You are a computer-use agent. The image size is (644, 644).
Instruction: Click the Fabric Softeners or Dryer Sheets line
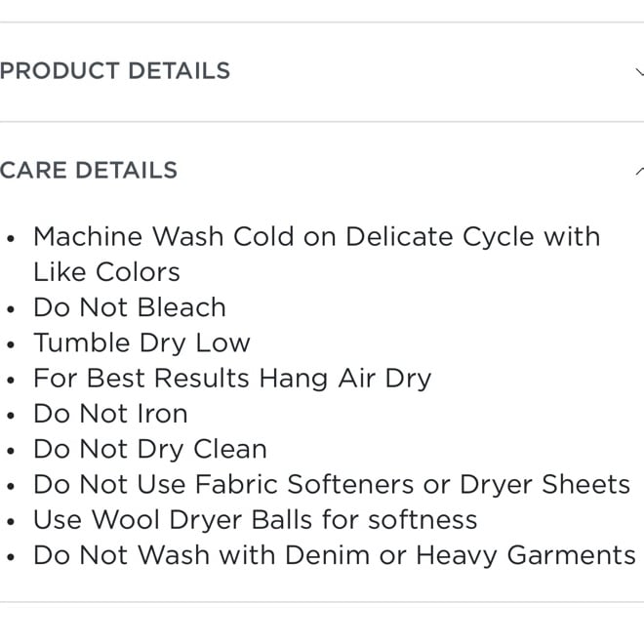[332, 485]
